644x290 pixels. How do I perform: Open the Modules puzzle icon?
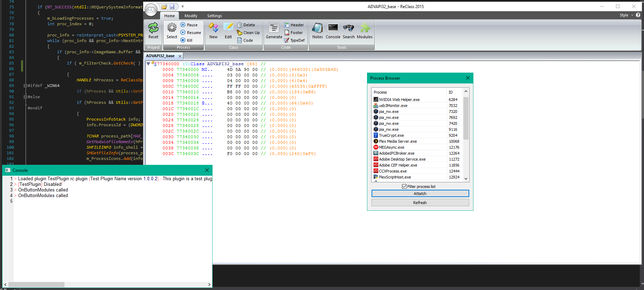(x=365, y=28)
